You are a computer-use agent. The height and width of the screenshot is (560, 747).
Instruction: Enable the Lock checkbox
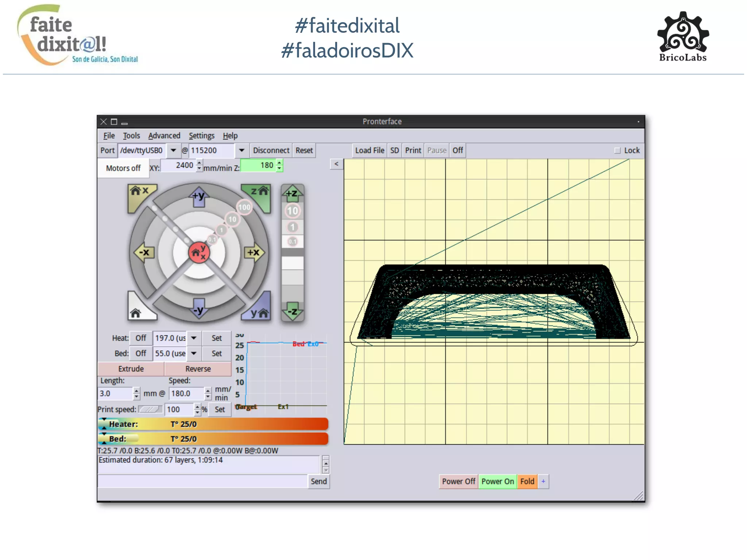click(x=617, y=151)
